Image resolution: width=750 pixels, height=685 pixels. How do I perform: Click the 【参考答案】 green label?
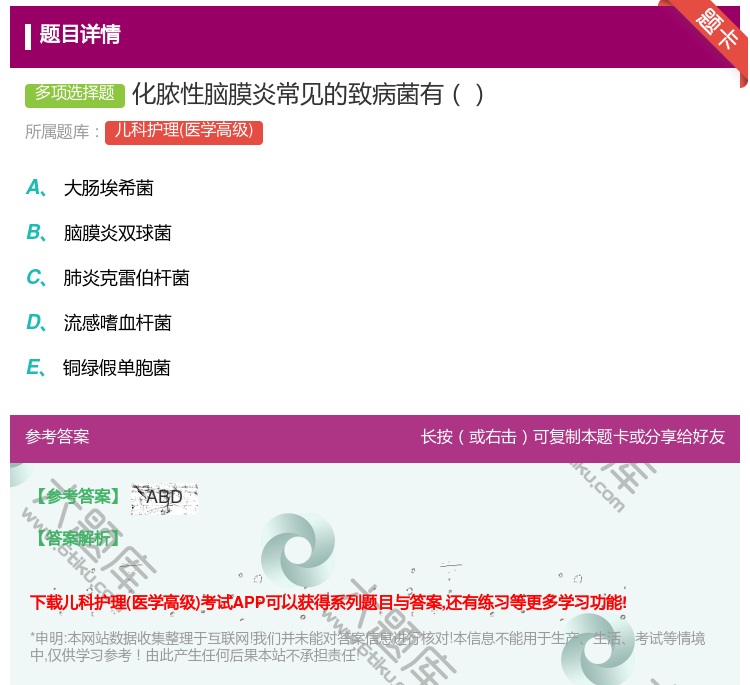coord(78,497)
